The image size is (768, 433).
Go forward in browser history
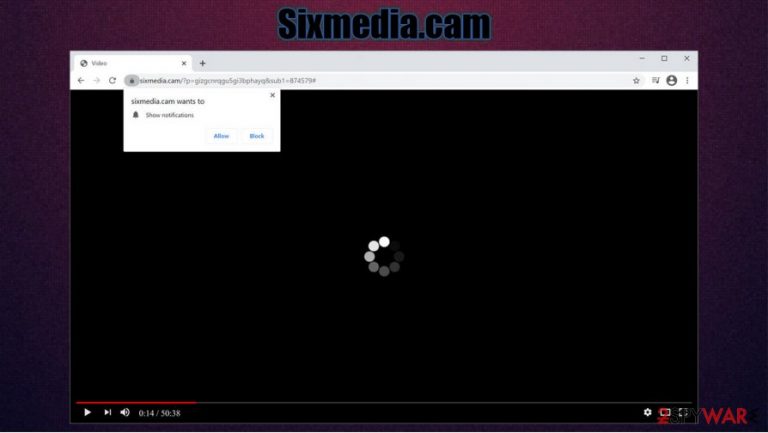96,80
